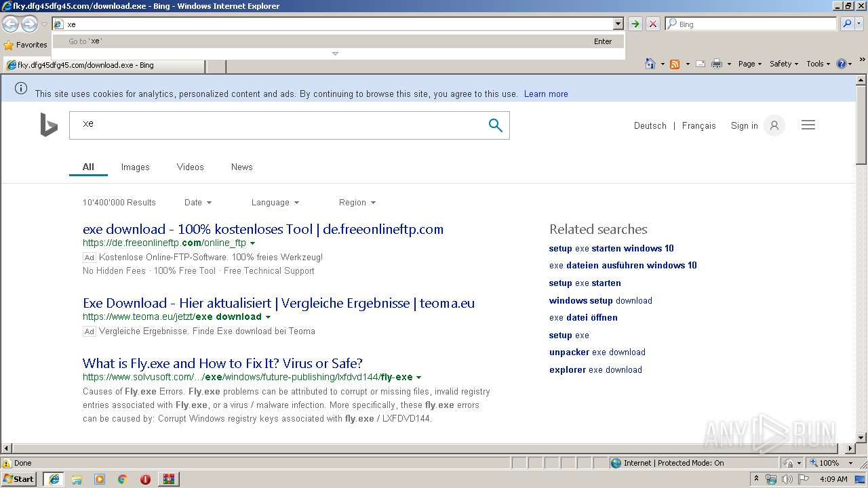Screen dimensions: 868x488
Task: Click the volume speaker tray icon
Action: tap(787, 479)
